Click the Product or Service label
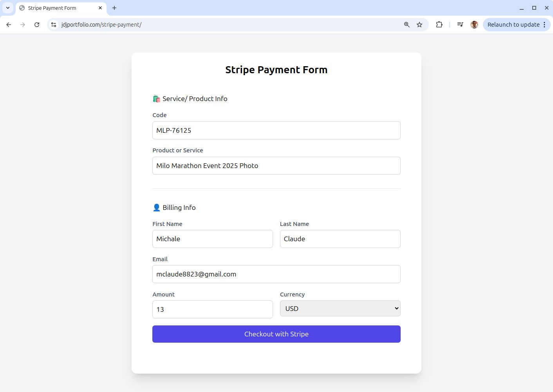The image size is (553, 392). [x=178, y=150]
